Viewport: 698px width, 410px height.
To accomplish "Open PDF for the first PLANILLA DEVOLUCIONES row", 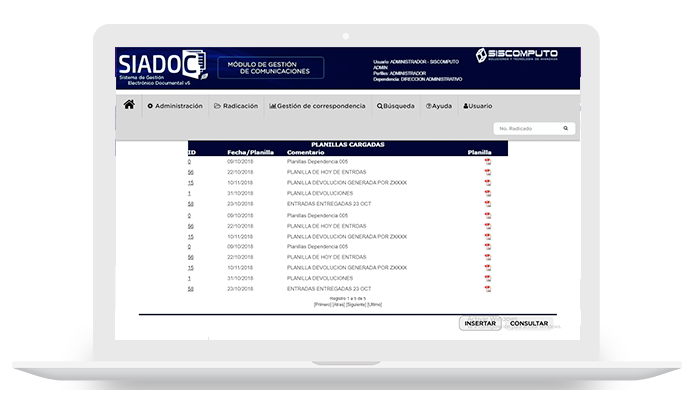I will click(x=488, y=193).
